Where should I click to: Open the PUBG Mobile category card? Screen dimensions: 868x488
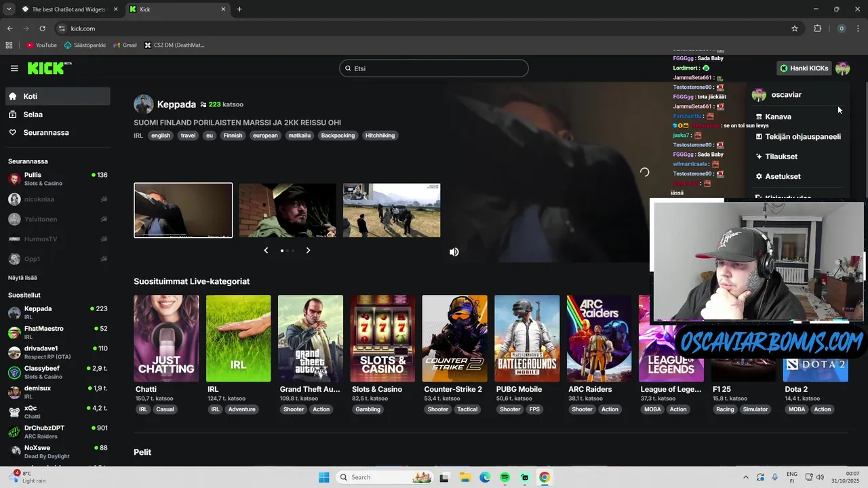coord(527,338)
